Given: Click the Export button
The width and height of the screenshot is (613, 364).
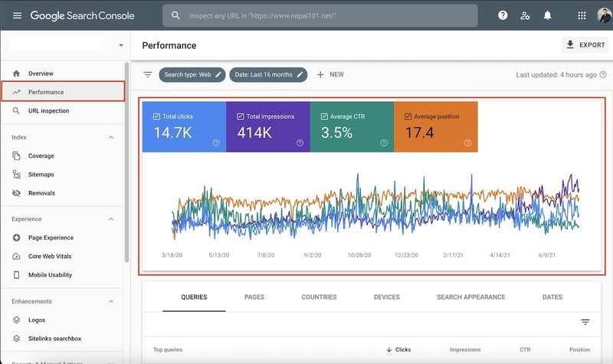Looking at the screenshot, I should click(x=585, y=45).
